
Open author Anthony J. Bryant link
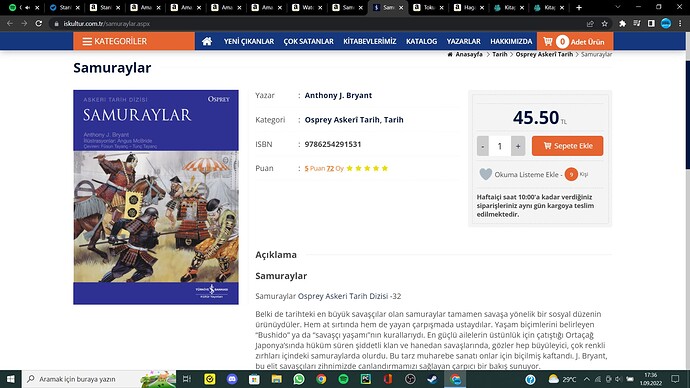[338, 95]
